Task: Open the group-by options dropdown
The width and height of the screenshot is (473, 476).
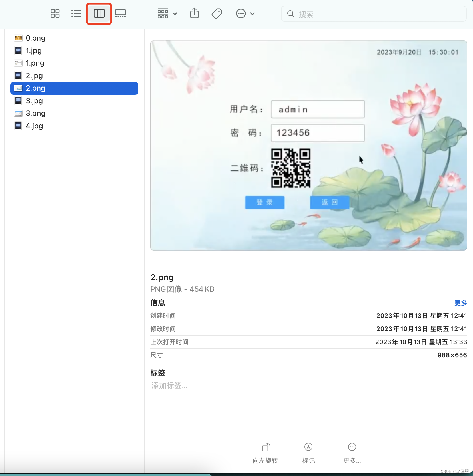Action: 167,13
